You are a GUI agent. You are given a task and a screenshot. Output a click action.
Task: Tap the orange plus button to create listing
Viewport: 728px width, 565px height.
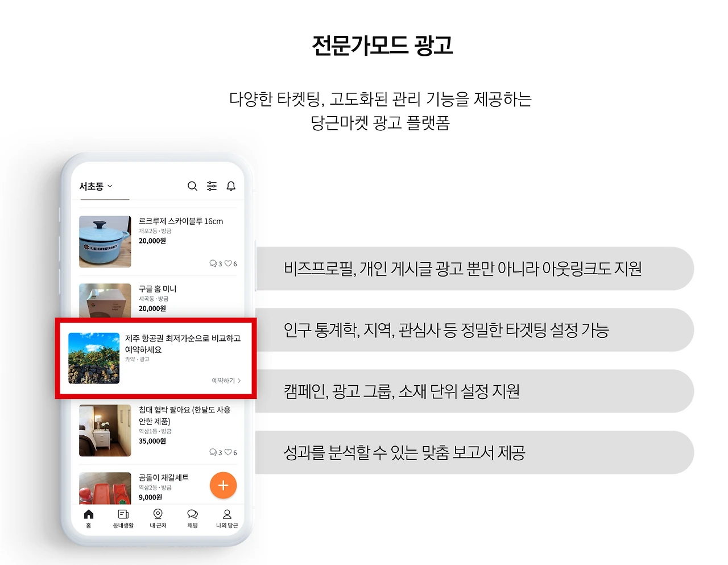(x=223, y=485)
